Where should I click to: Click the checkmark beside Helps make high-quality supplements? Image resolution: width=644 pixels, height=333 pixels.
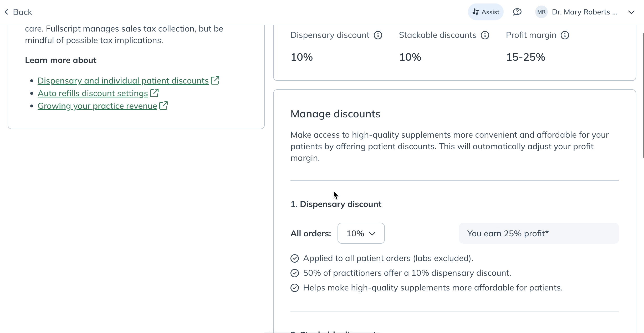tap(295, 288)
